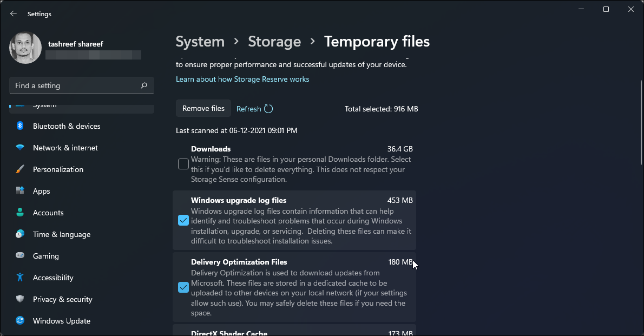644x336 pixels.
Task: Navigate to Storage via breadcrumb
Action: (x=274, y=41)
